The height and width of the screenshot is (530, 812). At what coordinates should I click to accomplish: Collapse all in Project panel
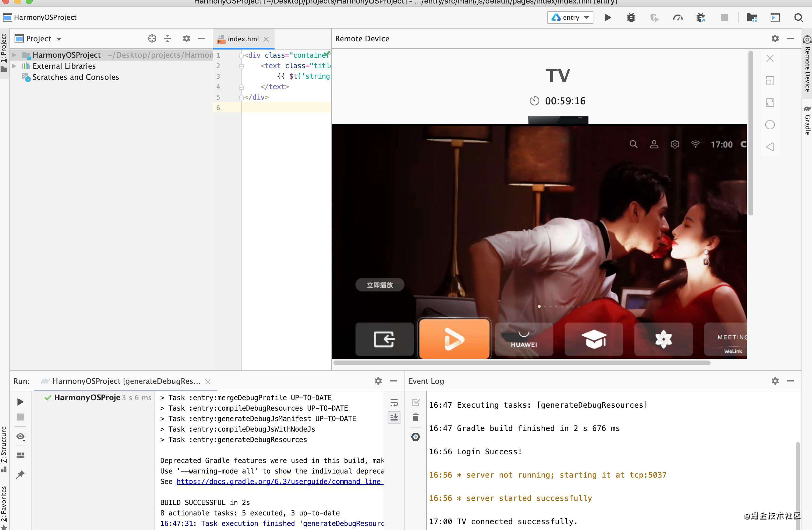coord(167,38)
